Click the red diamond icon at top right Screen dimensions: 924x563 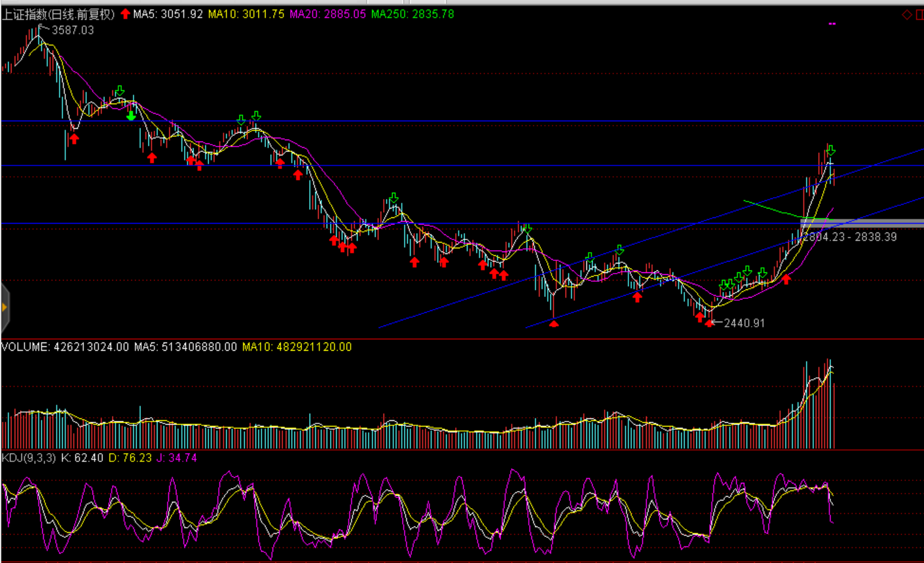click(906, 15)
